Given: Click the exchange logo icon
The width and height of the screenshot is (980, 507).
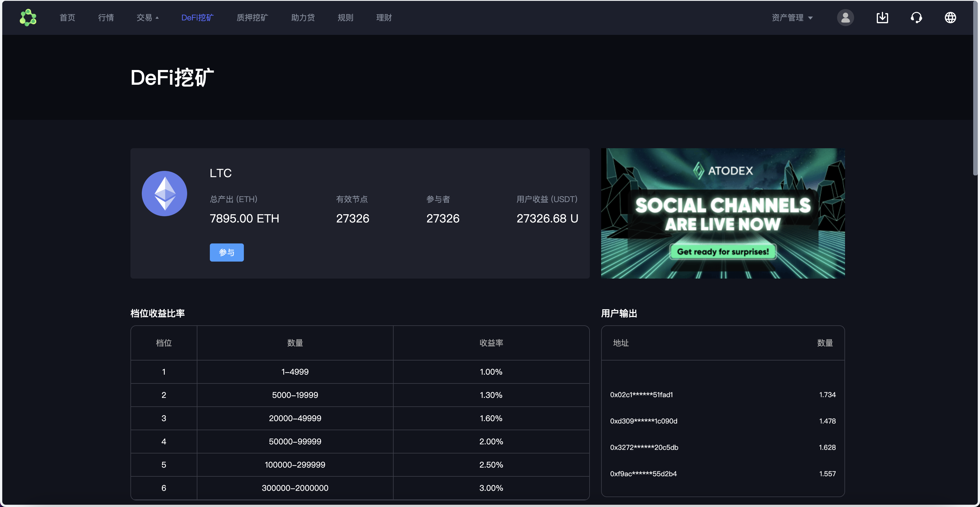Looking at the screenshot, I should point(28,18).
